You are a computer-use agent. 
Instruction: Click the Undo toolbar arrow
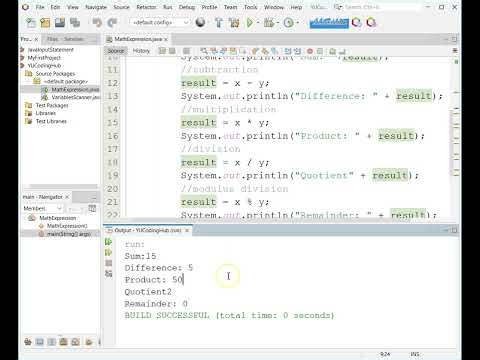pyautogui.click(x=97, y=23)
